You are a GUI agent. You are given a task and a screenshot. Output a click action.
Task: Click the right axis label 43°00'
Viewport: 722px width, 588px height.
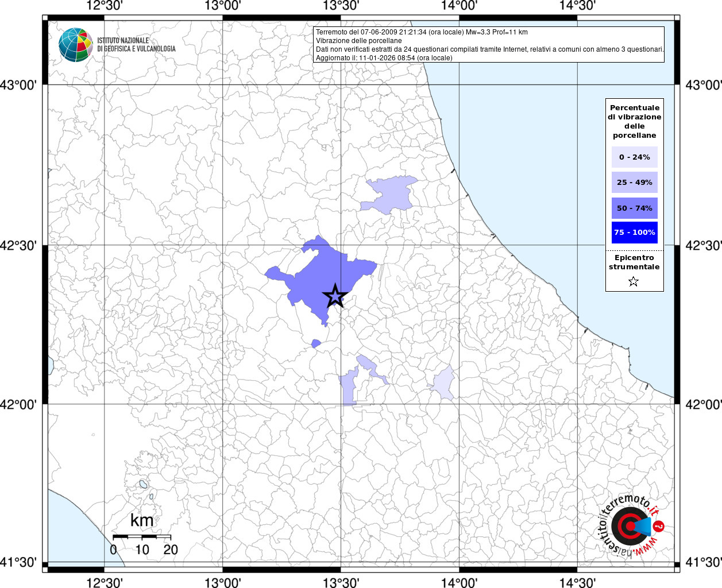[704, 85]
